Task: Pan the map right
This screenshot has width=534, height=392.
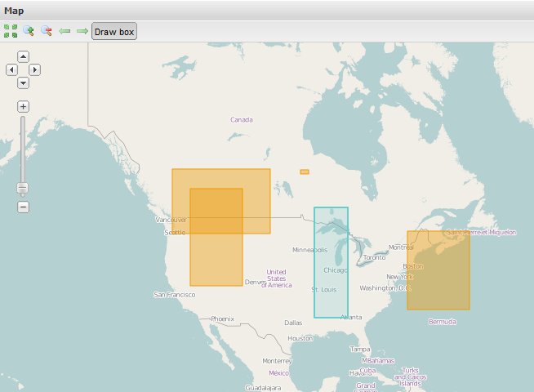Action: (x=34, y=70)
